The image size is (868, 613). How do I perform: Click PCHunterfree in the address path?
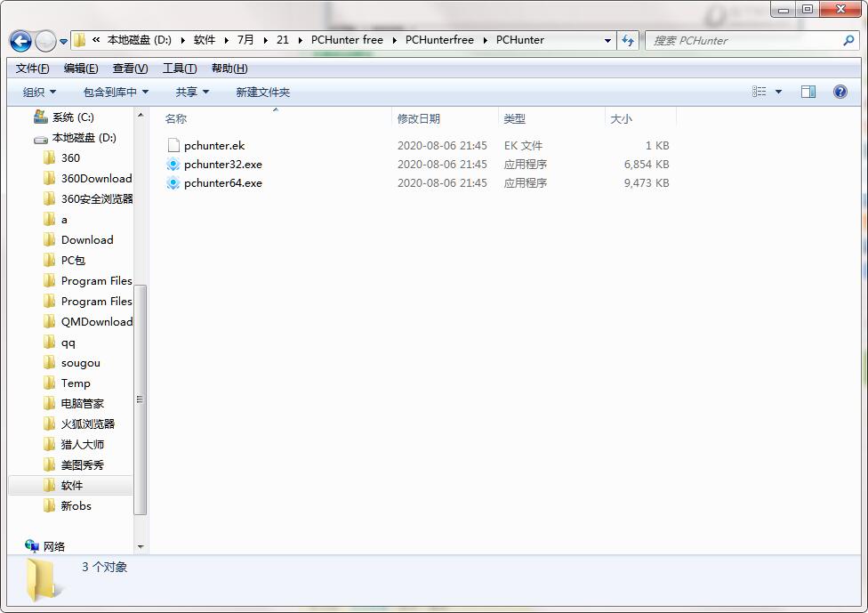439,40
